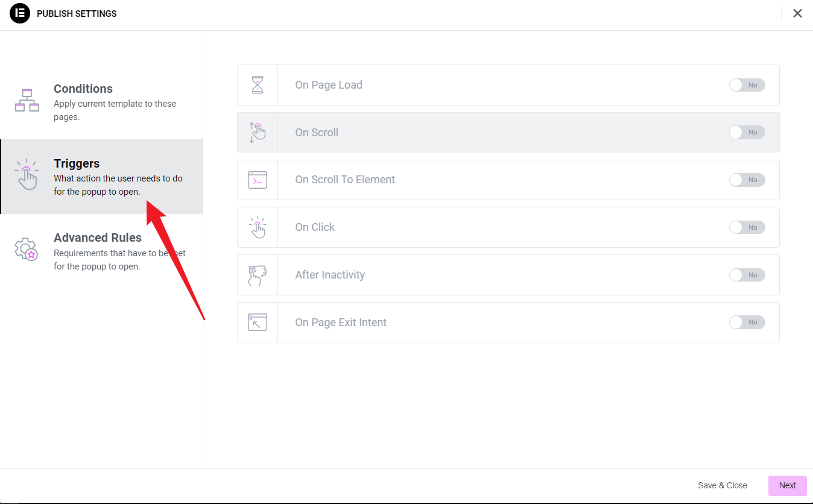Click the pointer icon for On Click
This screenshot has height=504, width=813.
258,227
